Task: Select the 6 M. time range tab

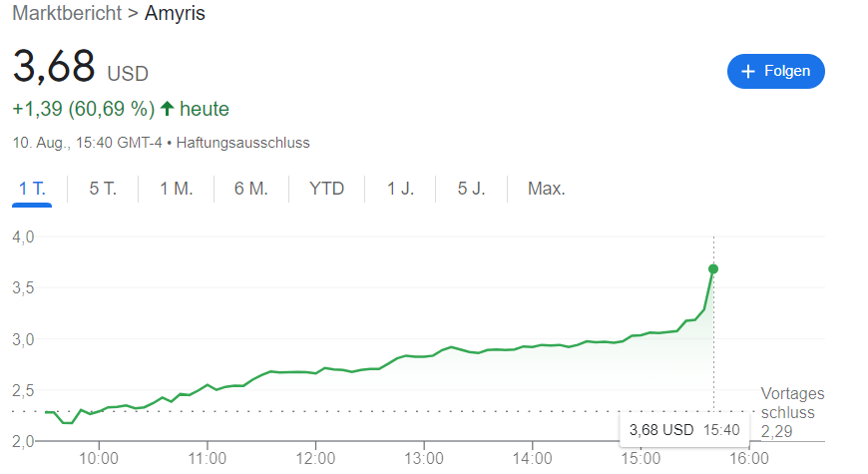Action: click(x=251, y=189)
